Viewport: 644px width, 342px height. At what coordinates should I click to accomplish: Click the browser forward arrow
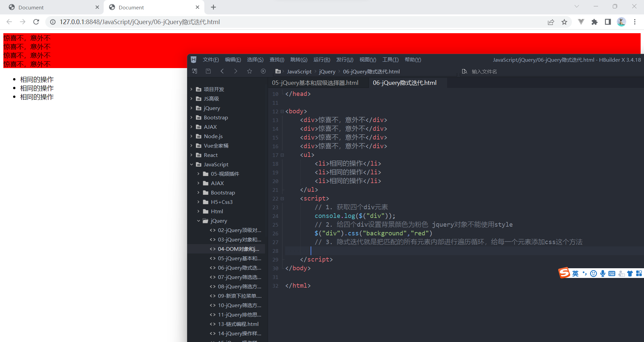[22, 22]
